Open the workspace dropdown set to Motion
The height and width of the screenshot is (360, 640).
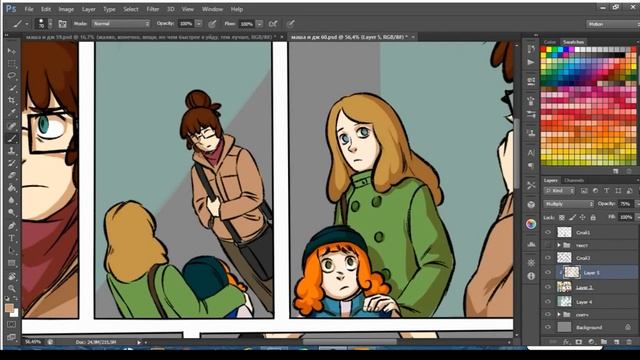[613, 24]
